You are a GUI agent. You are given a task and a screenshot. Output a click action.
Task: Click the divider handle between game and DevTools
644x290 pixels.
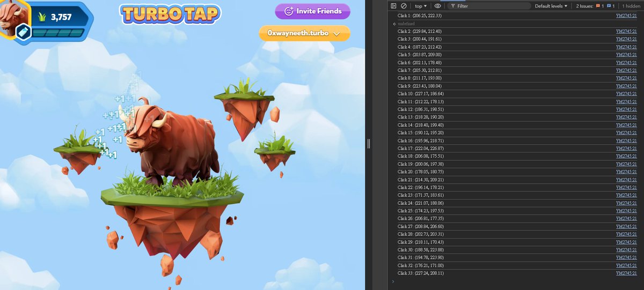point(369,144)
